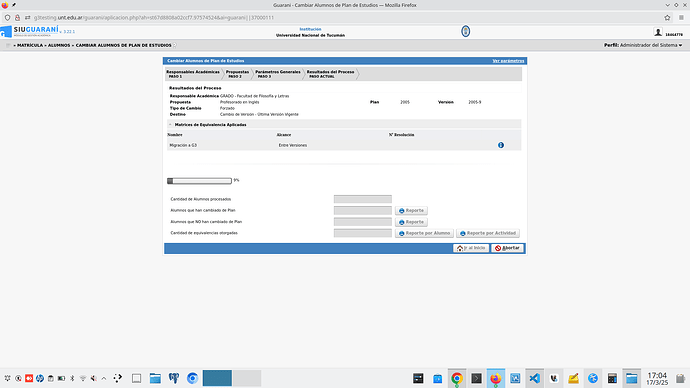Open the blue file manager folder left taskbar

pyautogui.click(x=155, y=378)
